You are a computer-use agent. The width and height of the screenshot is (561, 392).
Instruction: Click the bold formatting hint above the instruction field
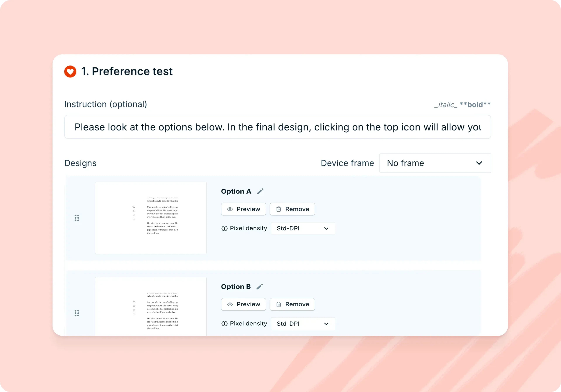475,104
